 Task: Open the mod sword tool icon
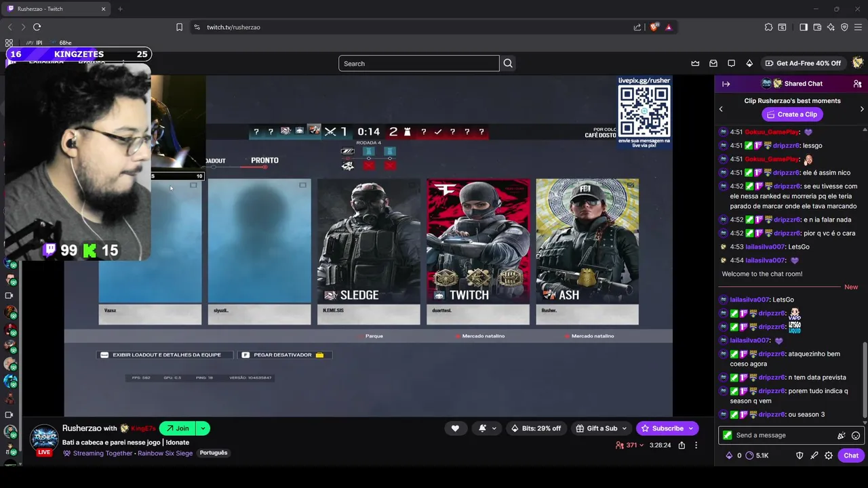pos(814,455)
